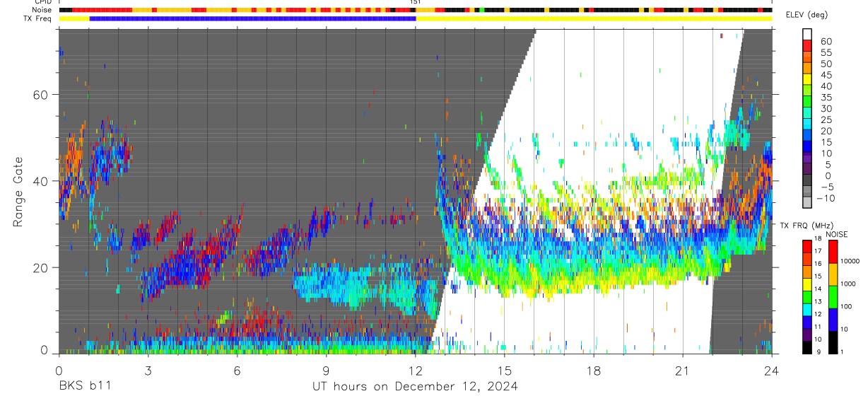This screenshot has width=868, height=401.
Task: Click the 'ELEV (deg)' color bar title
Action: tap(808, 15)
